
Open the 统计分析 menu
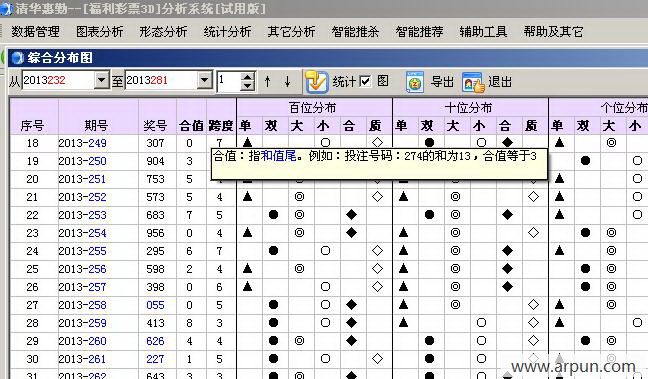point(227,31)
